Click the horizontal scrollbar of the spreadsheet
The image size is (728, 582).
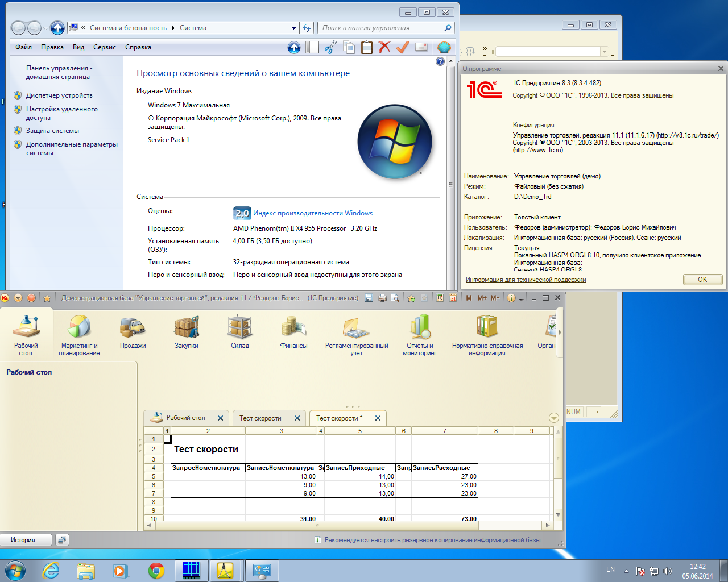pos(348,526)
